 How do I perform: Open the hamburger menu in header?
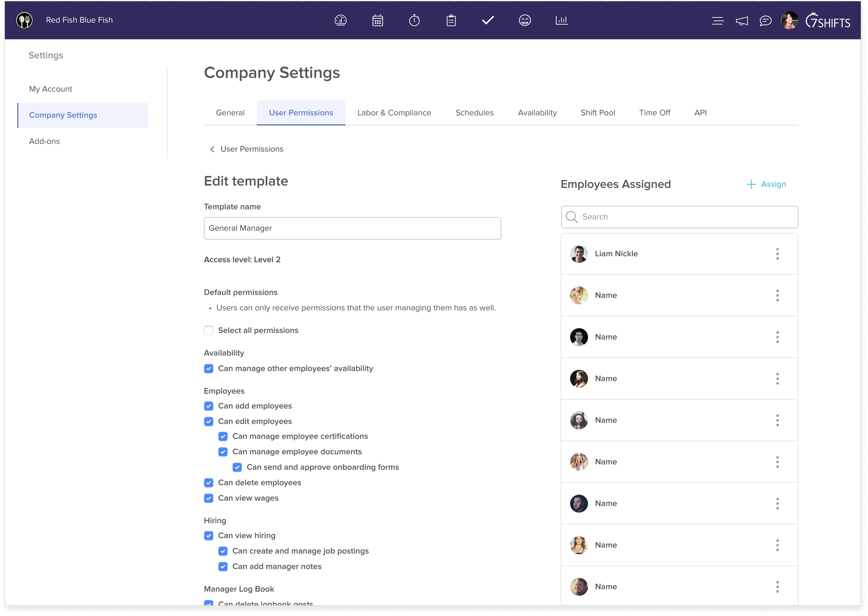[x=717, y=21]
